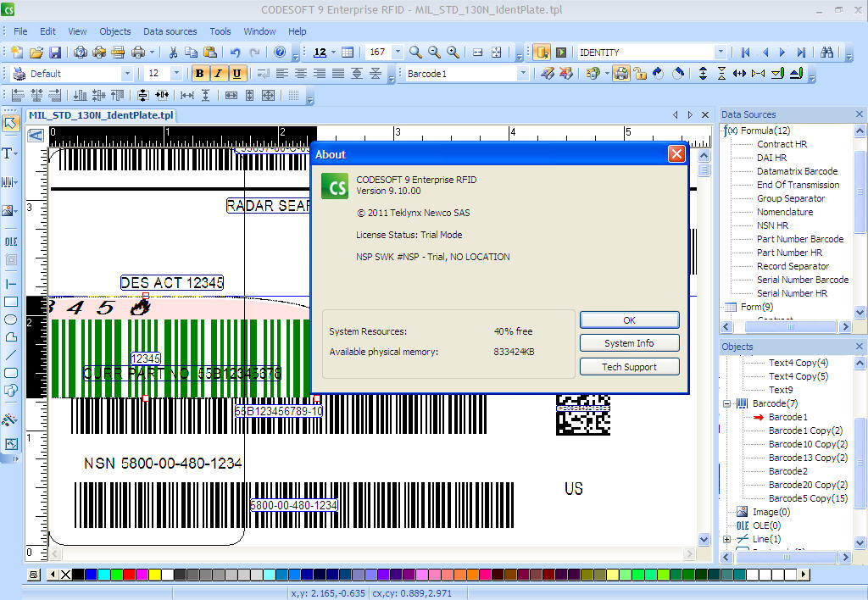868x600 pixels.
Task: Click the Tech Support button
Action: click(629, 367)
